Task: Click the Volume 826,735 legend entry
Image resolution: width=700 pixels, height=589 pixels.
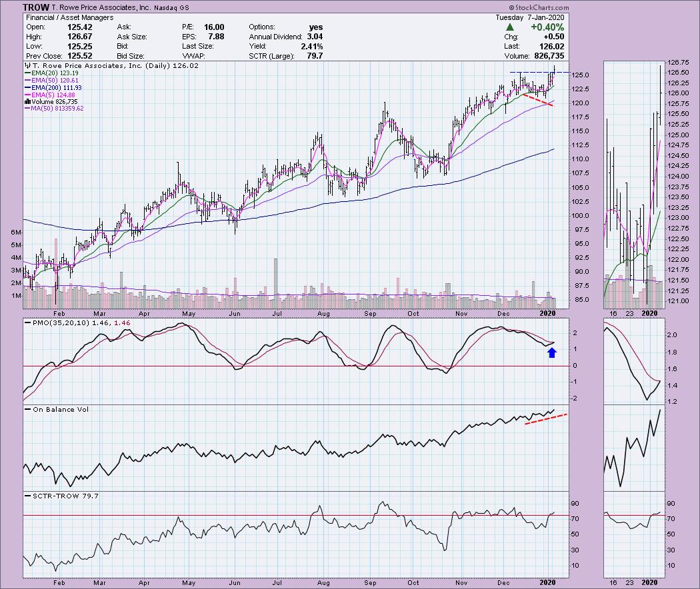Action: (51, 102)
